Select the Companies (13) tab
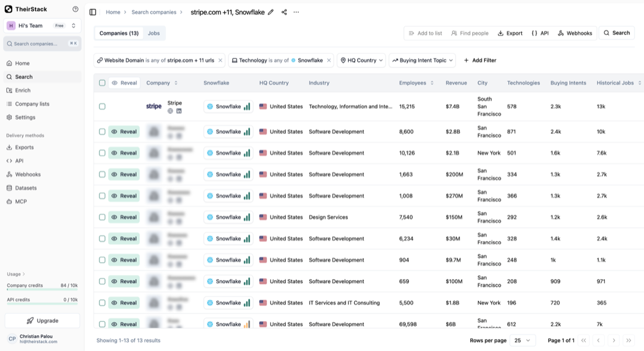The width and height of the screenshot is (644, 351). [x=119, y=33]
